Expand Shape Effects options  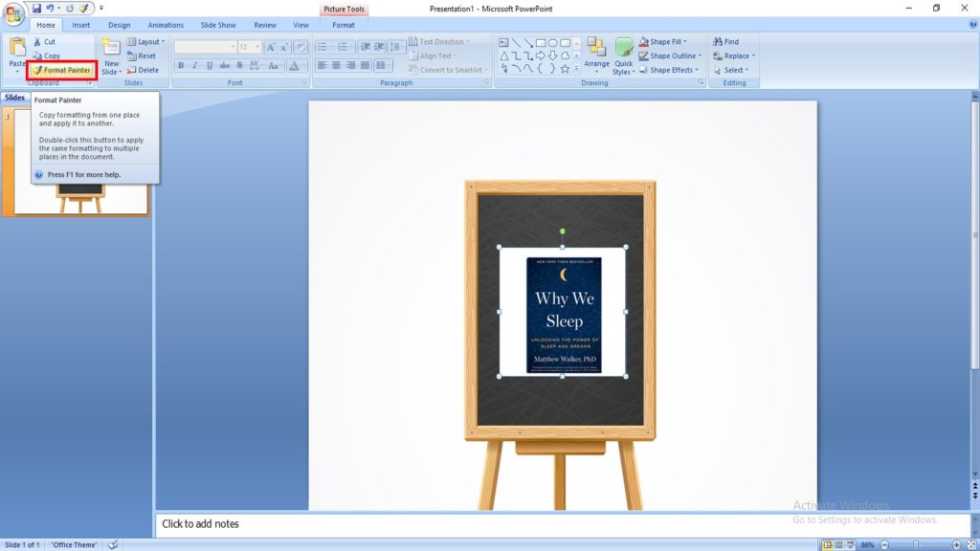669,70
